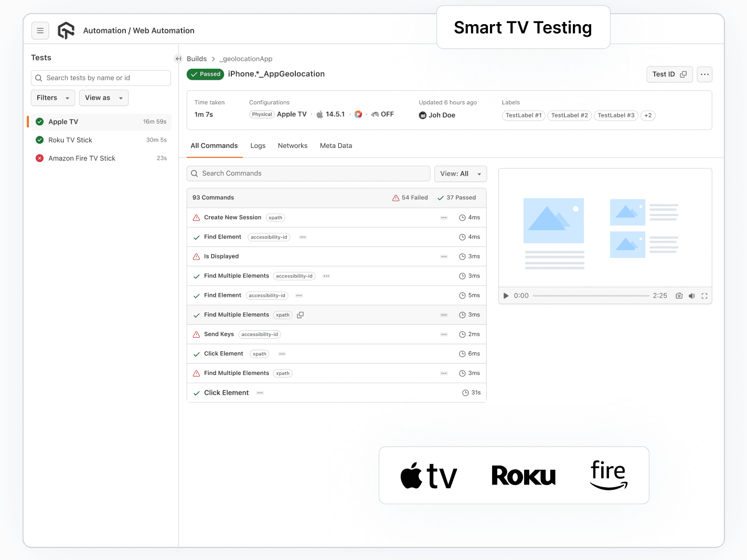This screenshot has height=560, width=747.
Task: Open the View as dropdown
Action: point(104,98)
